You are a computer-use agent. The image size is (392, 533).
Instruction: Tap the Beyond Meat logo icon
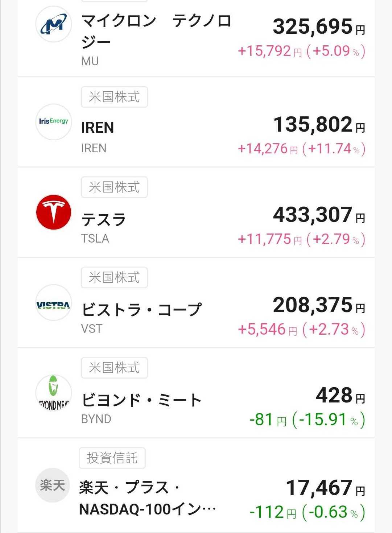53,393
